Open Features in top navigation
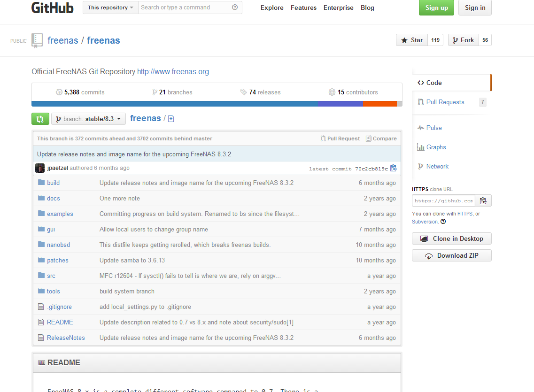 click(x=303, y=8)
